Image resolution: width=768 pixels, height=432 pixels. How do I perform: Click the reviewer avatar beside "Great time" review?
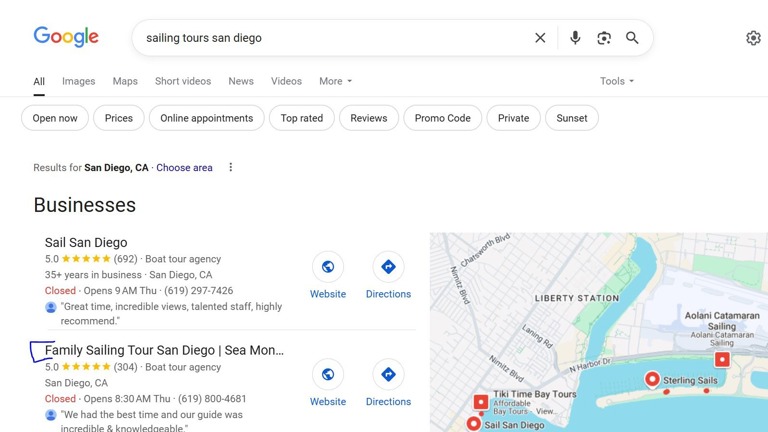[50, 307]
